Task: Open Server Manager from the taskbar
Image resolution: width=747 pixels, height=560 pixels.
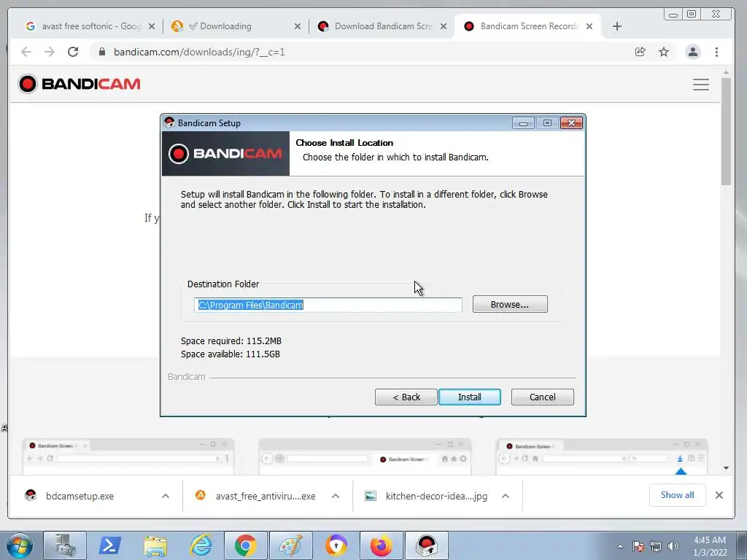Action: click(x=65, y=545)
